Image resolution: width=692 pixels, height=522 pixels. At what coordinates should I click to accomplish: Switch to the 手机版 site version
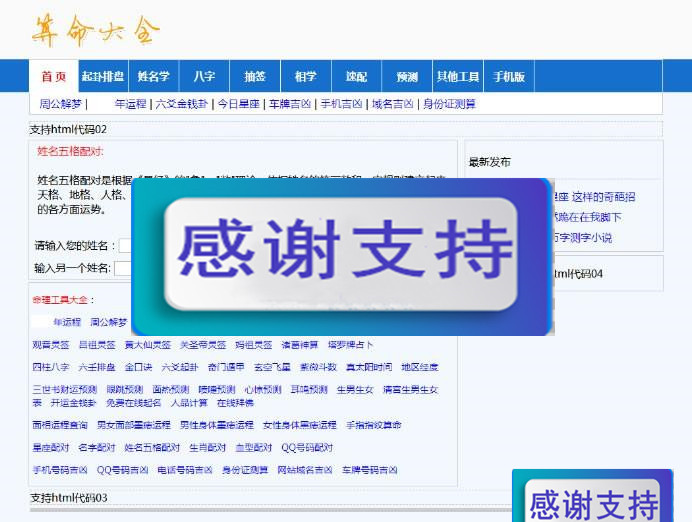point(508,77)
